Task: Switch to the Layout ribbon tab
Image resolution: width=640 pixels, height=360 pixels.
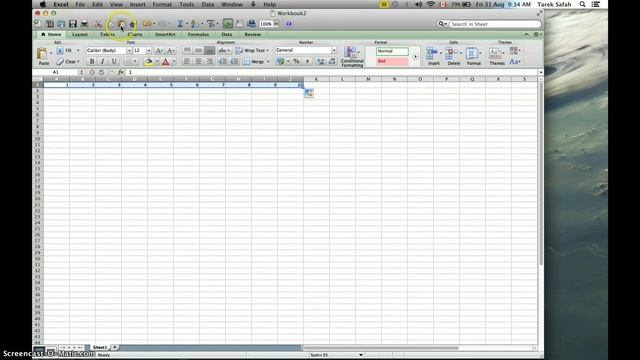Action: (x=80, y=35)
